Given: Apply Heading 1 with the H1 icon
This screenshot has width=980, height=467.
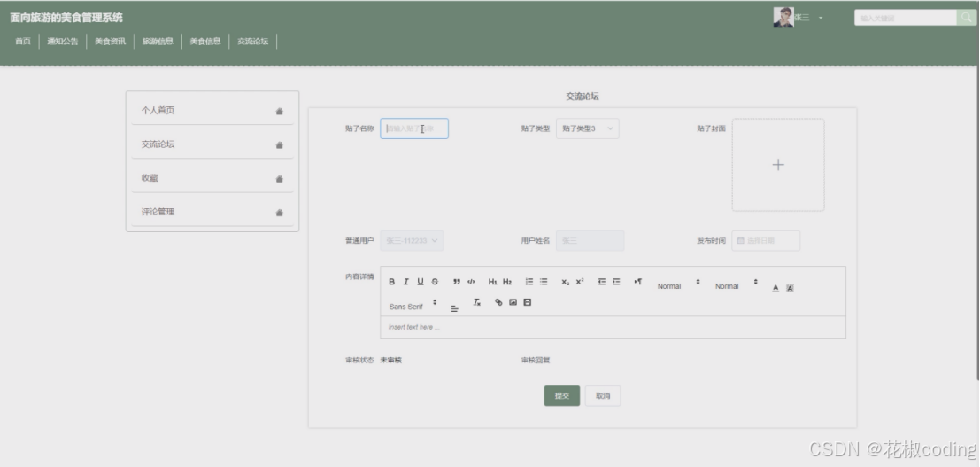Looking at the screenshot, I should (492, 282).
